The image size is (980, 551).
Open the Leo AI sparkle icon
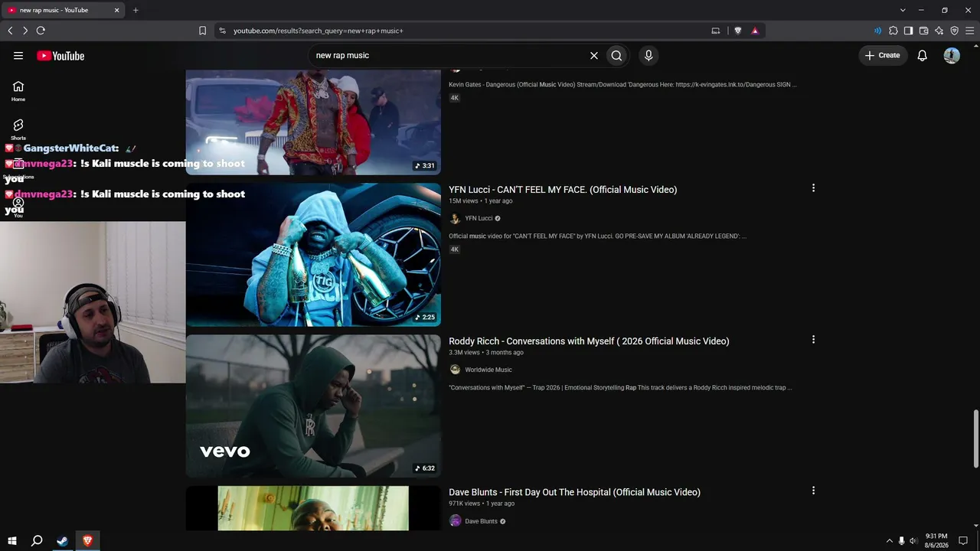click(x=939, y=31)
